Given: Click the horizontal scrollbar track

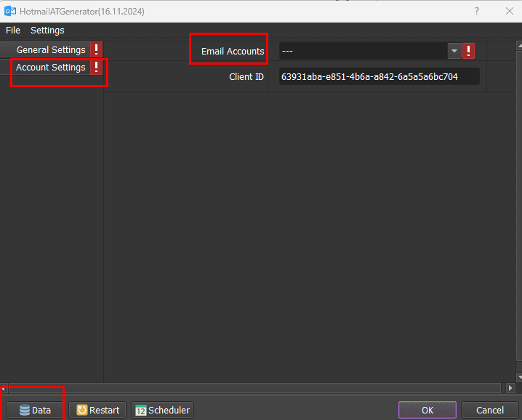Looking at the screenshot, I should click(254, 388).
